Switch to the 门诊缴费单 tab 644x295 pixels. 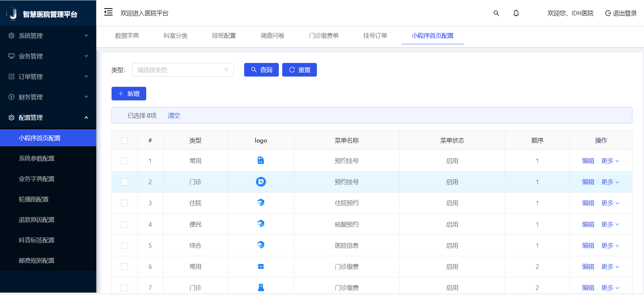click(x=324, y=36)
